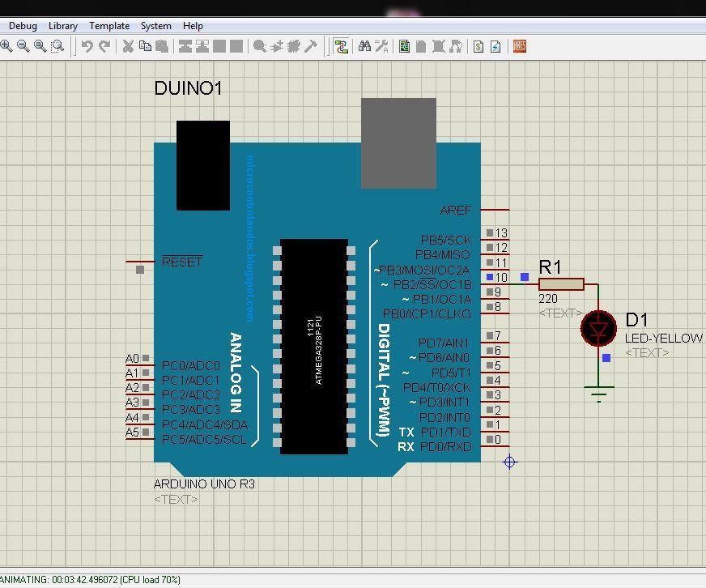Screen dimensions: 706x588
Task: Open ARES PCB layout
Action: point(518,46)
